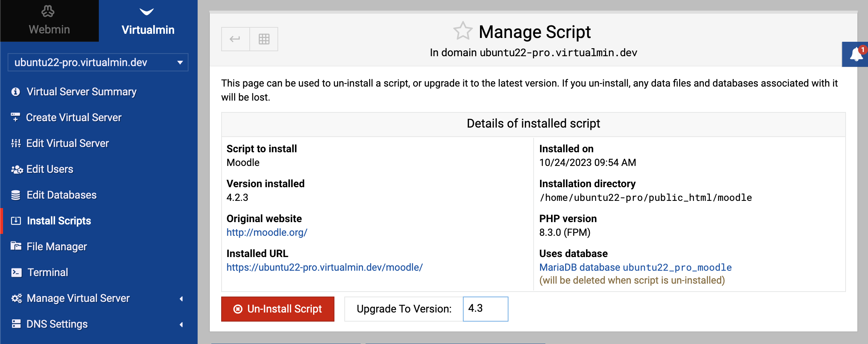Click the Webmin logo icon

pyautogui.click(x=48, y=11)
